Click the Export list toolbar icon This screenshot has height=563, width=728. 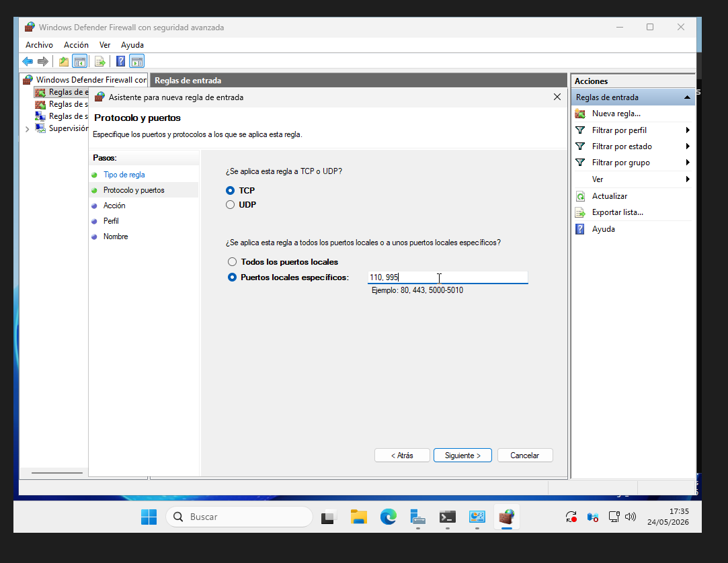coord(99,61)
